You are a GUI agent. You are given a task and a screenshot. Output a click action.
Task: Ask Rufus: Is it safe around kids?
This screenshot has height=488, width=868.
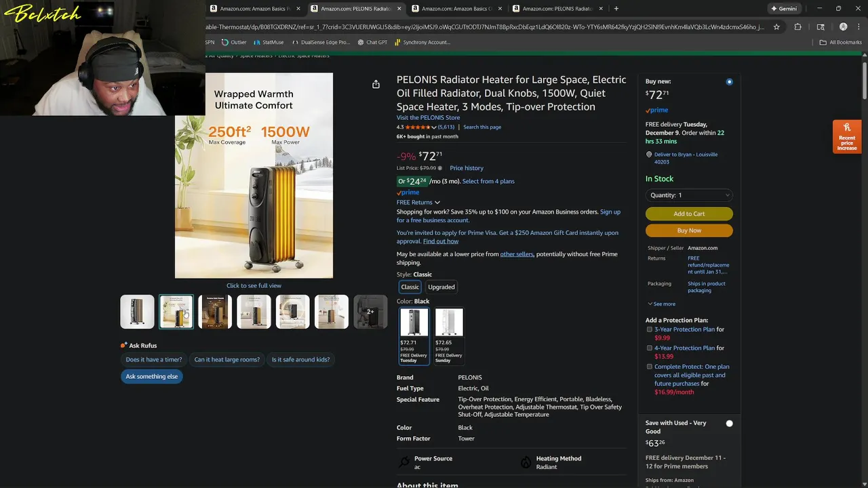[x=300, y=359]
